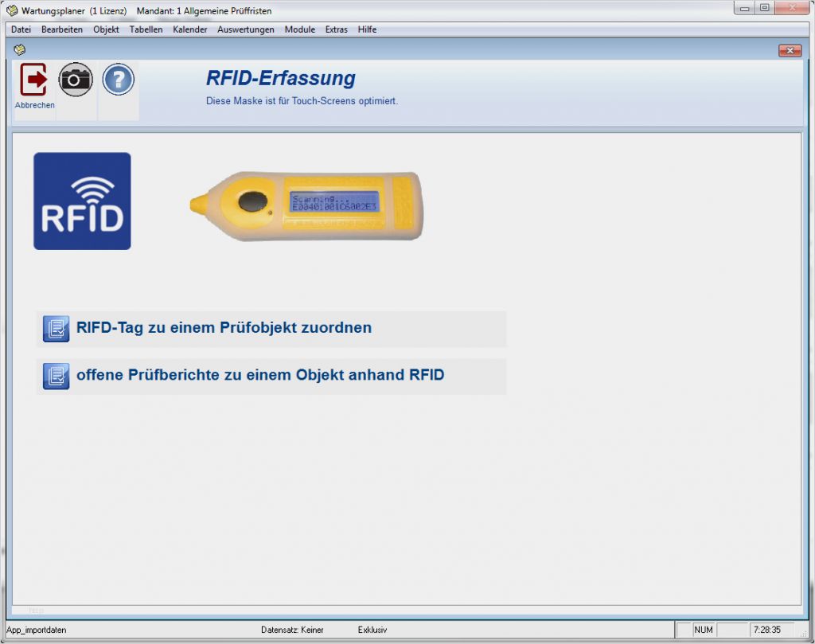Screen dimensions: 815x644
Task: Open the Objekt menu
Action: pyautogui.click(x=106, y=29)
